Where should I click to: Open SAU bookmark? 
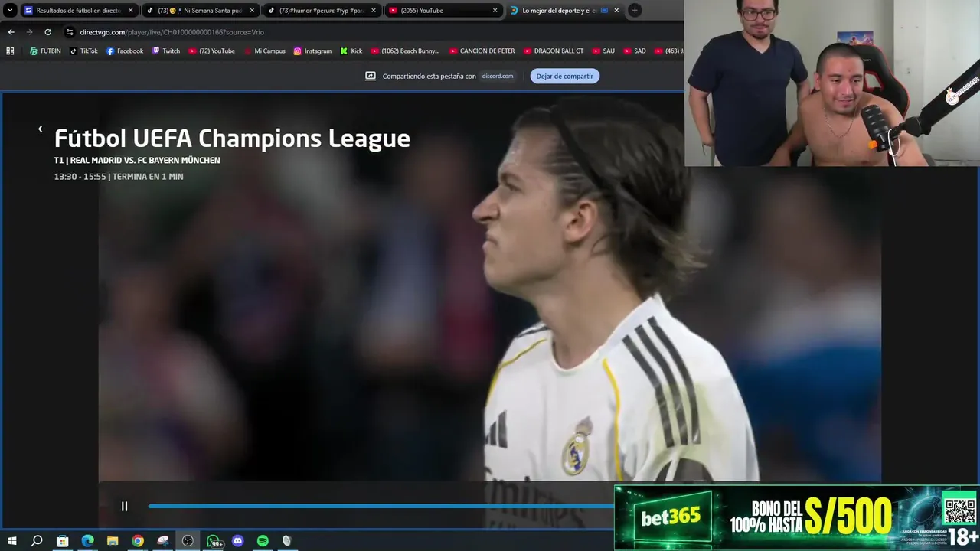[603, 51]
